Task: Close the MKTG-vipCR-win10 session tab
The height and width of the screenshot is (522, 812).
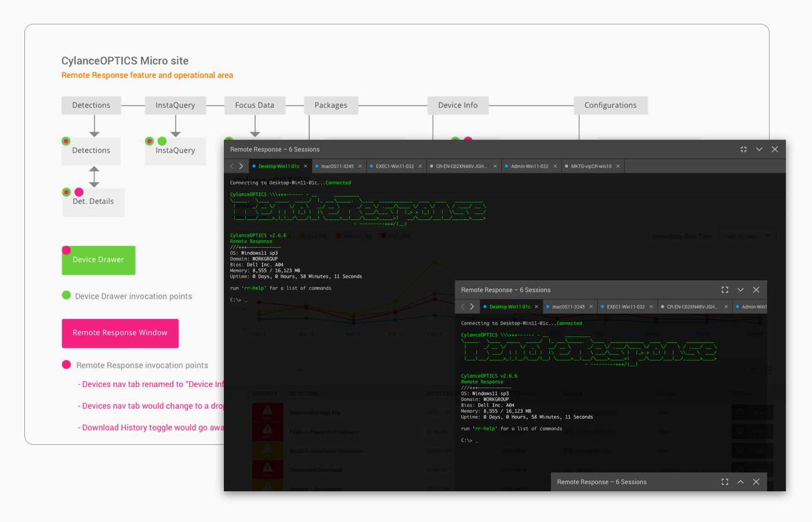Action: (x=618, y=166)
